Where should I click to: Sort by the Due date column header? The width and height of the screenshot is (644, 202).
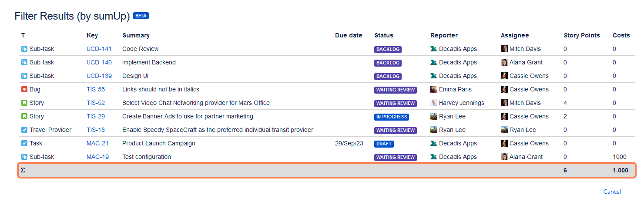click(349, 35)
